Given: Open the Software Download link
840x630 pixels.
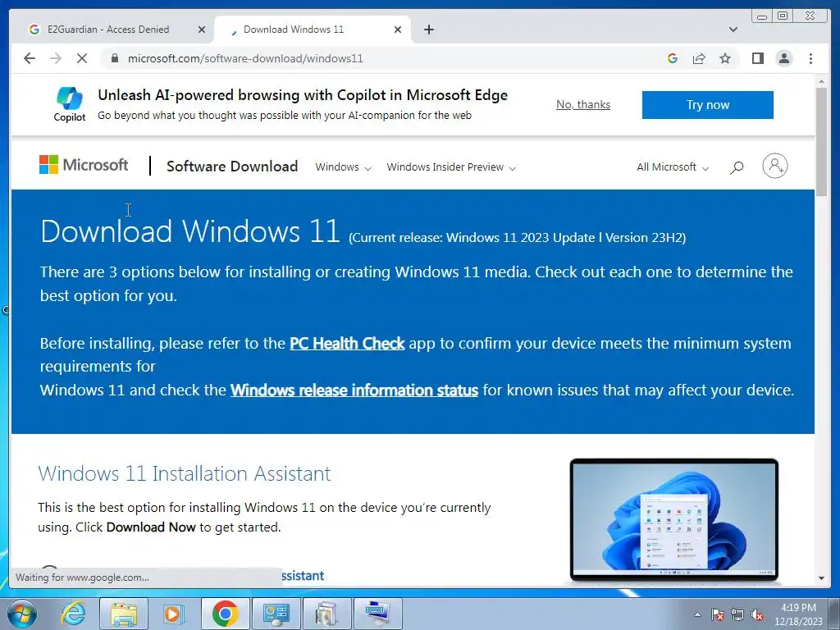Looking at the screenshot, I should [x=232, y=166].
